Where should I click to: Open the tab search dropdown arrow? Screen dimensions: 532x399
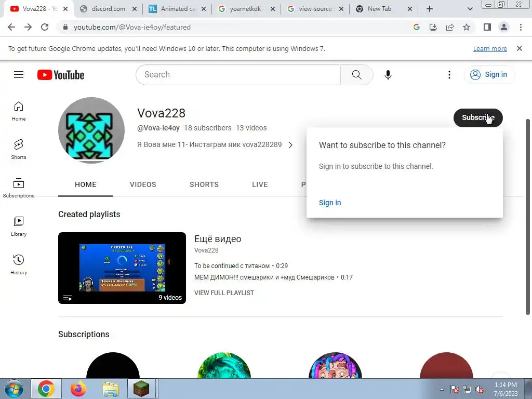470,9
